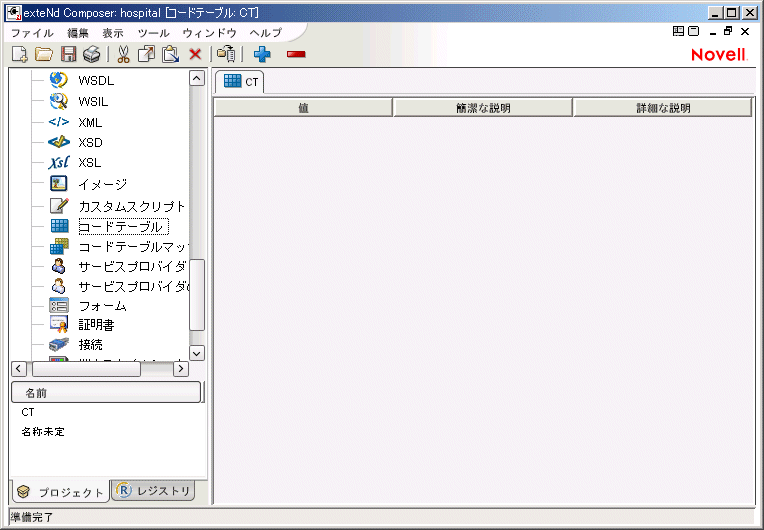Image resolution: width=764 pixels, height=530 pixels.
Task: Click the Save floppy disk icon
Action: point(69,55)
